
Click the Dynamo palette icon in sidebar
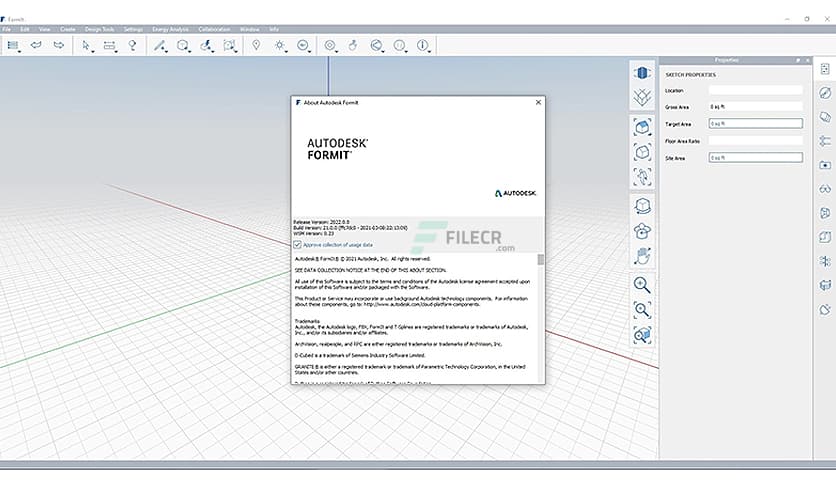[825, 261]
